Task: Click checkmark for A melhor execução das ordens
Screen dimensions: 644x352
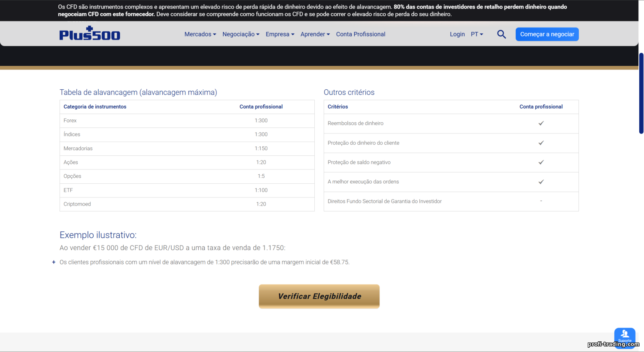Action: pos(541,182)
